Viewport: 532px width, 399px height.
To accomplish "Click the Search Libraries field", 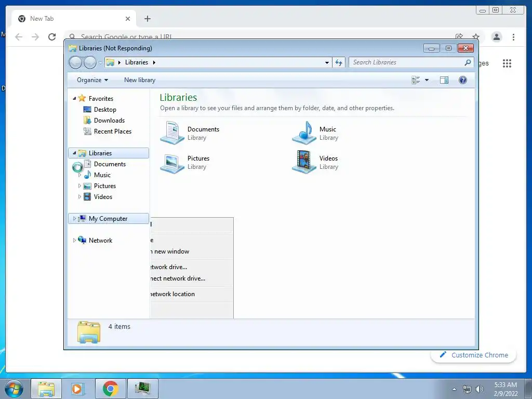I will pyautogui.click(x=411, y=62).
